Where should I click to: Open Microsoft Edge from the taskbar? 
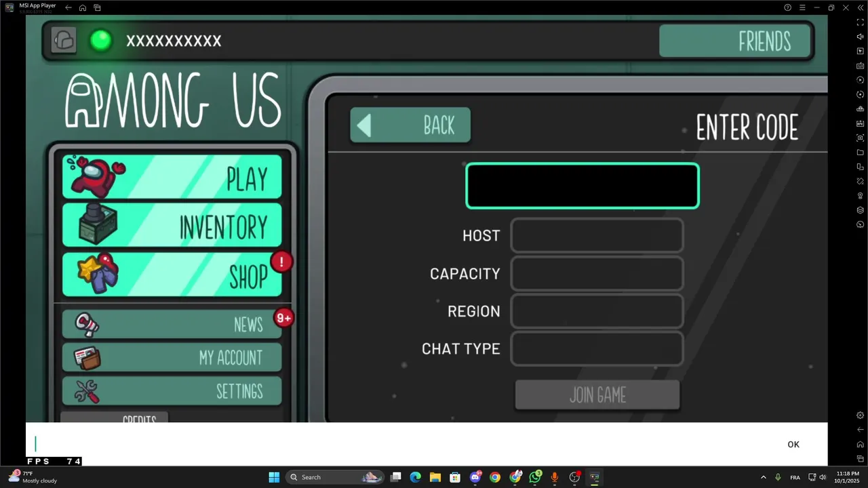[416, 477]
